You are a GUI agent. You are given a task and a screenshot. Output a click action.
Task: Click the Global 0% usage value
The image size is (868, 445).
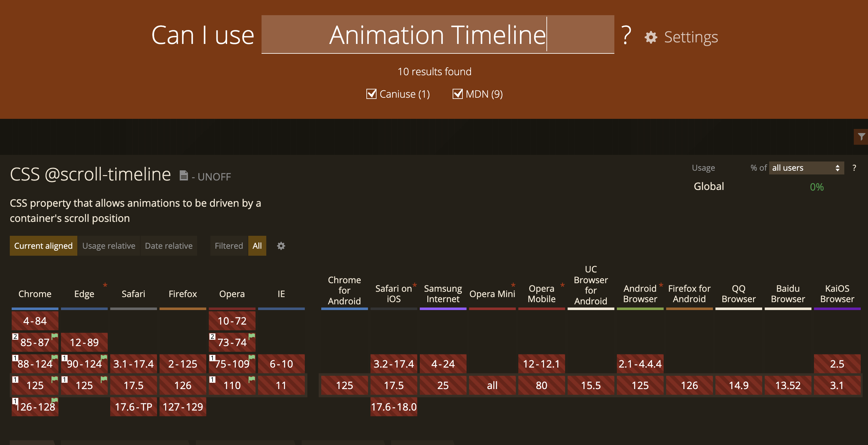[x=817, y=187]
